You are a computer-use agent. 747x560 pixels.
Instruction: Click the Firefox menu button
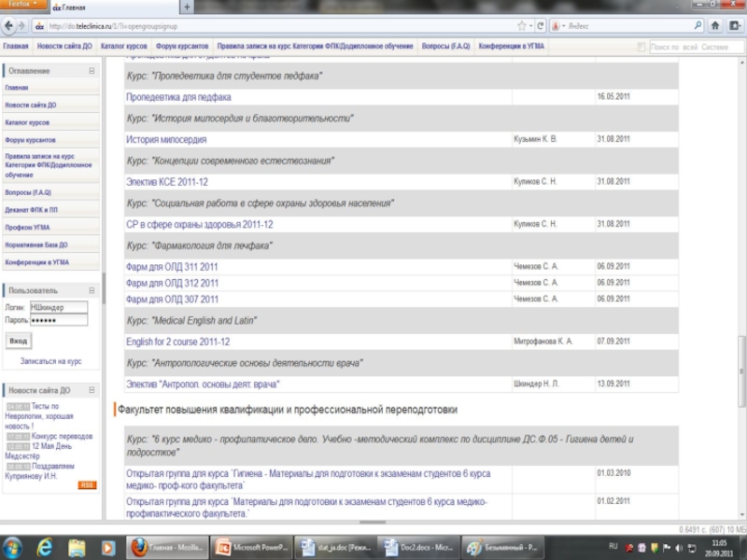pyautogui.click(x=22, y=5)
